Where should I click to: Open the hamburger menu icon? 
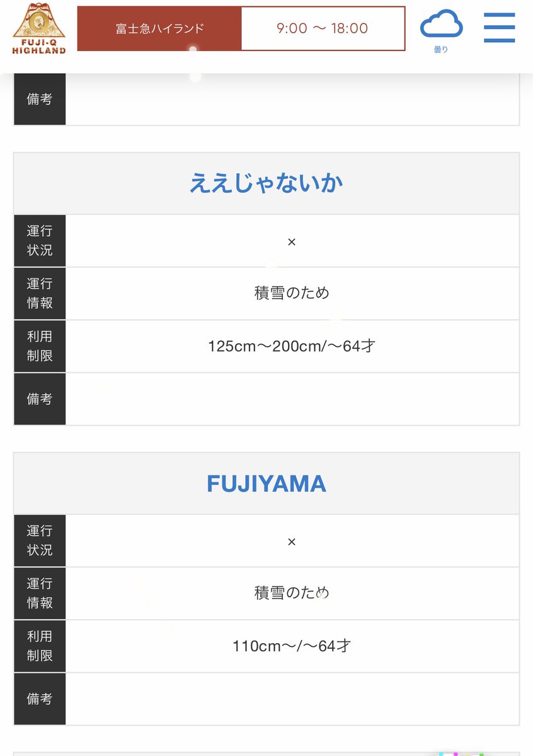[x=499, y=28]
